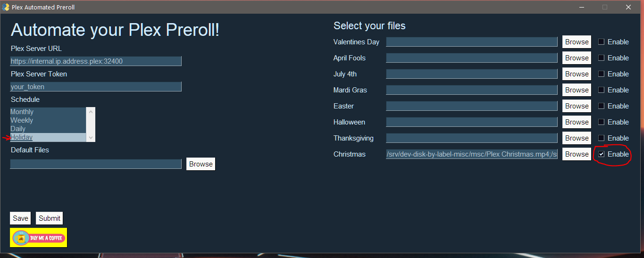Viewport: 644px width, 258px height.
Task: Click the April Fools file path field
Action: (x=472, y=58)
